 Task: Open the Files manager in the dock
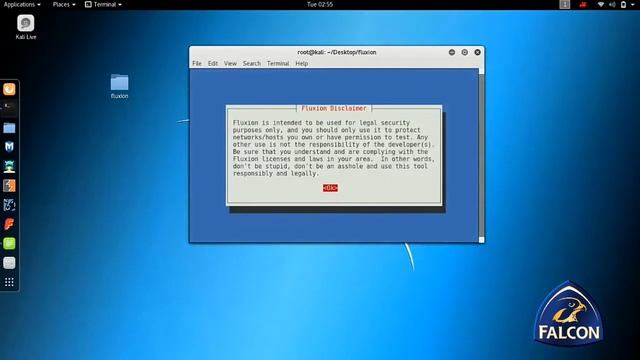9,128
